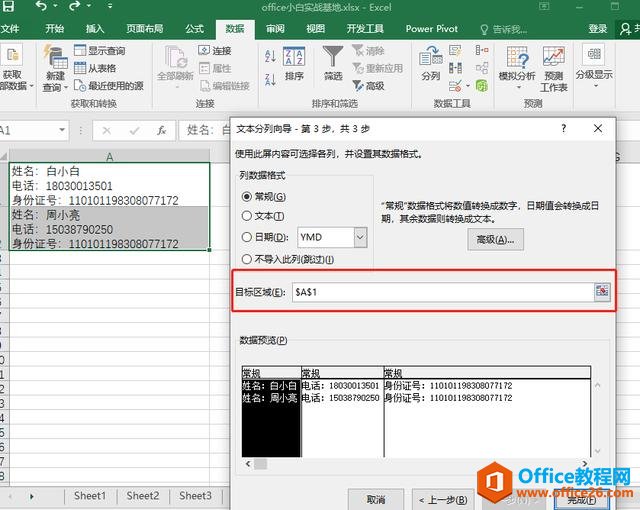Viewport: 640px width, 510px height.
Task: Click 高级 filter option
Action: (x=369, y=86)
